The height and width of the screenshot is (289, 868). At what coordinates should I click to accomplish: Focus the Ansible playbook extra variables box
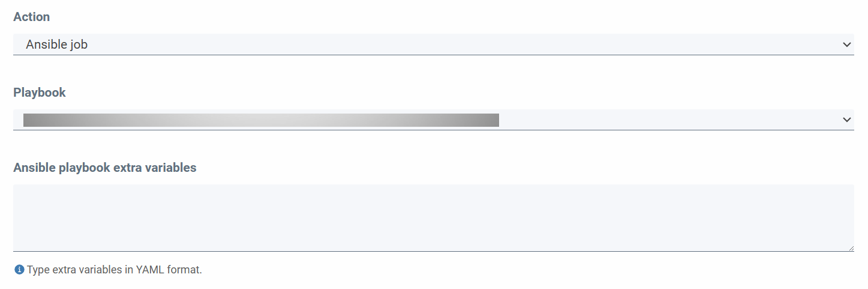[x=433, y=218]
